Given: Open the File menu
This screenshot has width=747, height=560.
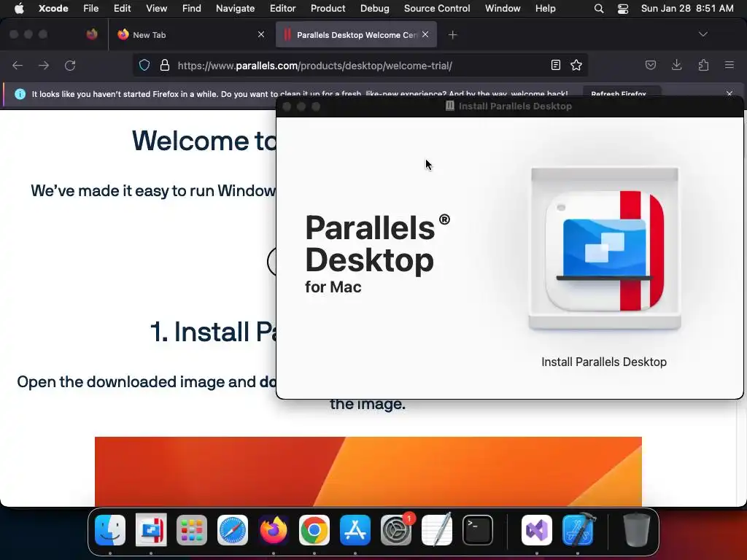Looking at the screenshot, I should [90, 8].
